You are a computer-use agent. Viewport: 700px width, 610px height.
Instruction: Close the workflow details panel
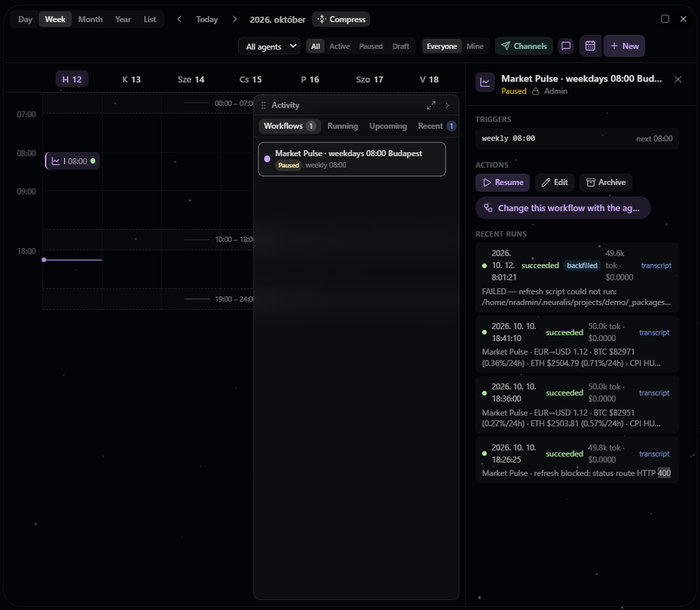coord(678,79)
